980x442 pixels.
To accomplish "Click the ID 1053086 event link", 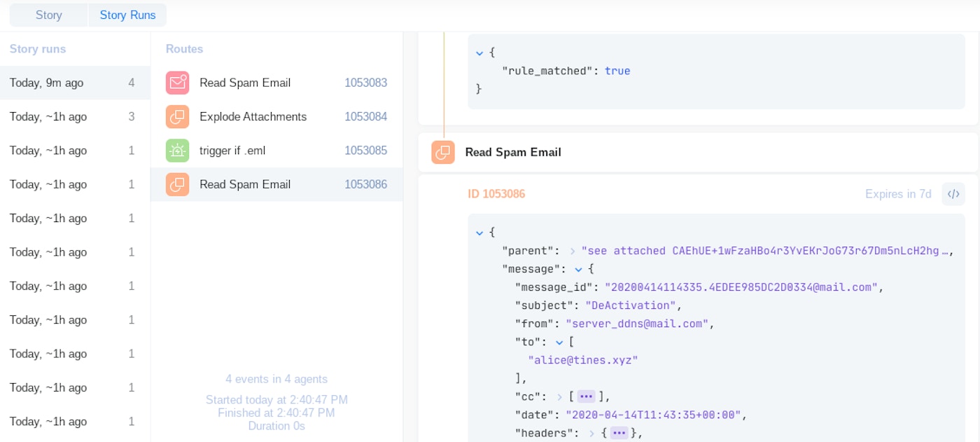I will pos(496,194).
